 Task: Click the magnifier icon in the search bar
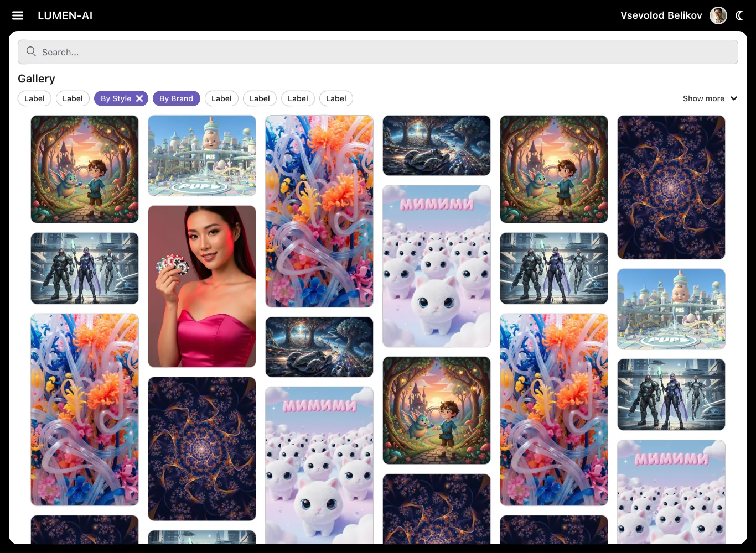[31, 51]
